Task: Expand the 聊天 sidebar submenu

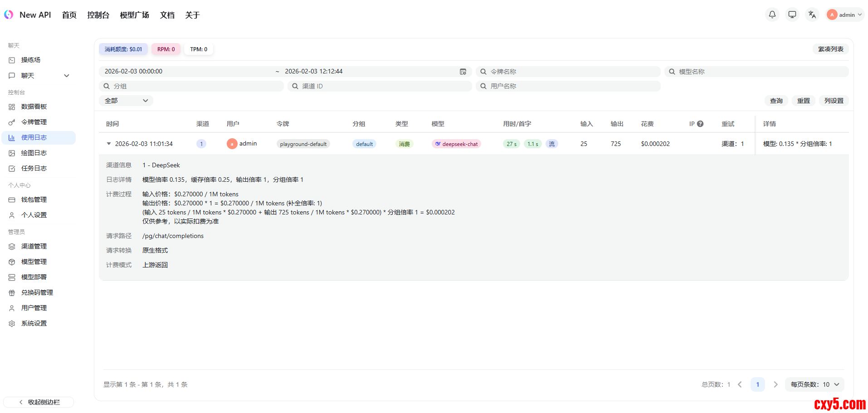Action: click(67, 76)
